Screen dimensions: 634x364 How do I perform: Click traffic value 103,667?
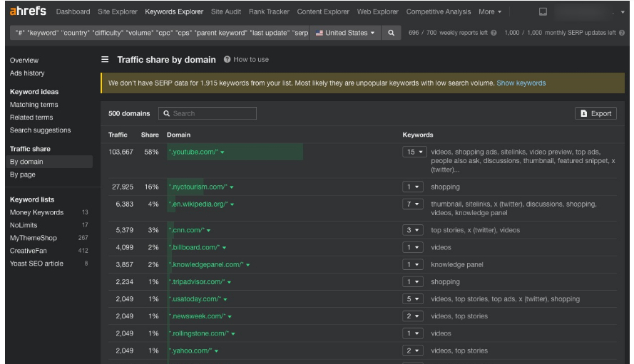121,152
